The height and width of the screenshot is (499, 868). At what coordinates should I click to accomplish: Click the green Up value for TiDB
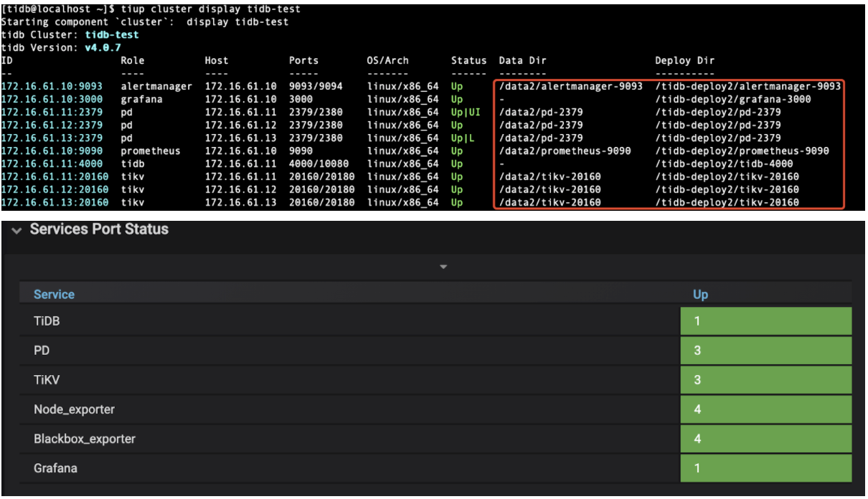[766, 321]
